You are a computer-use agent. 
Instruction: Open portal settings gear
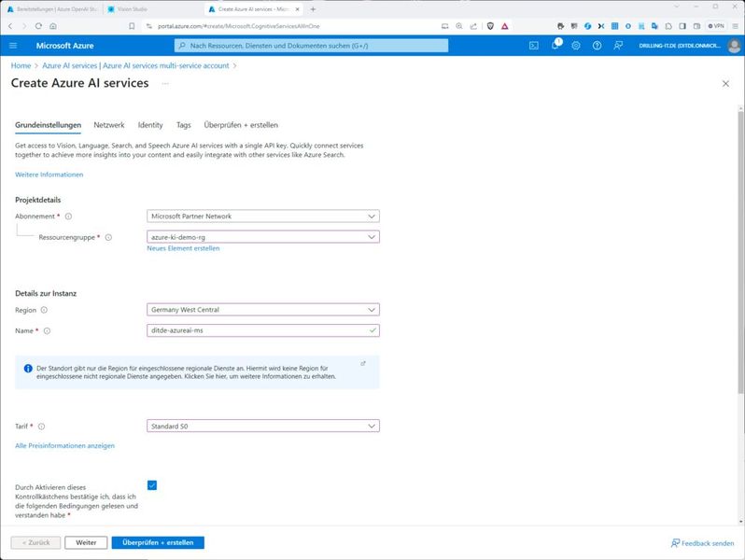tap(576, 46)
